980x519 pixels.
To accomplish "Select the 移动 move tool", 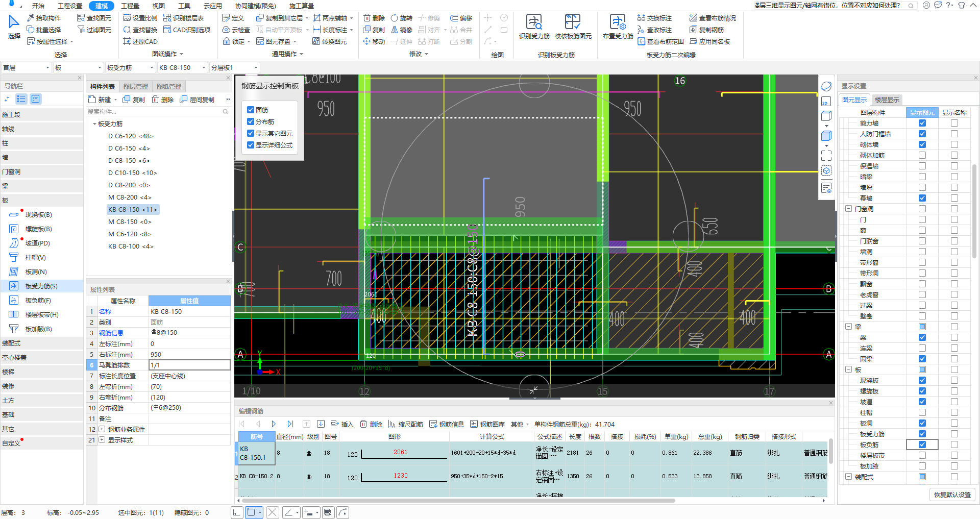I will tap(374, 41).
